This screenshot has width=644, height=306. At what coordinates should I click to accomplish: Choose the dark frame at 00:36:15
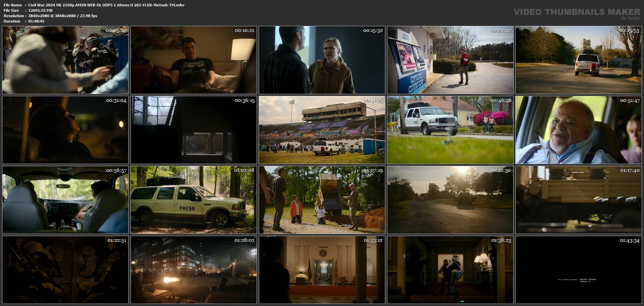(194, 130)
